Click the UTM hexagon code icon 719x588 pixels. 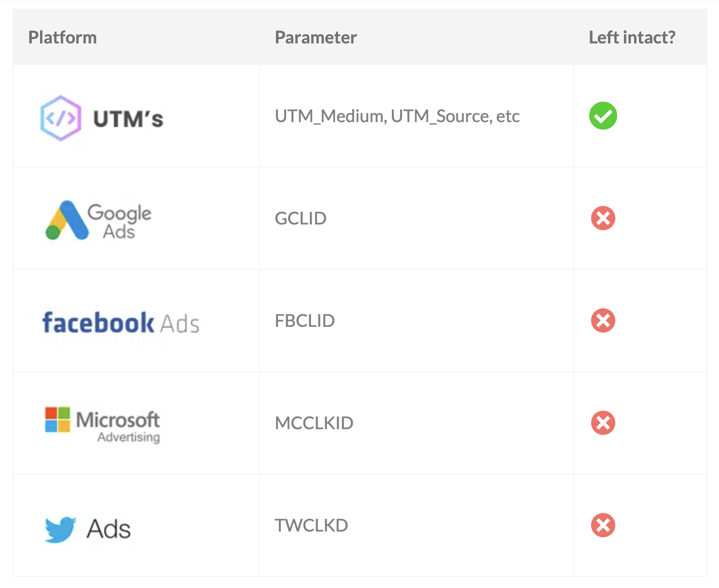[x=60, y=118]
